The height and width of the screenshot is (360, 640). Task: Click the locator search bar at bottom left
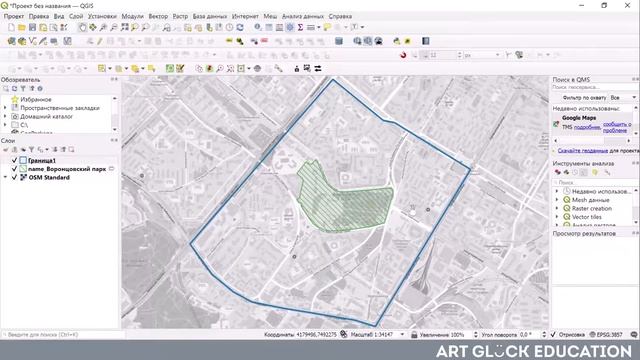62,334
